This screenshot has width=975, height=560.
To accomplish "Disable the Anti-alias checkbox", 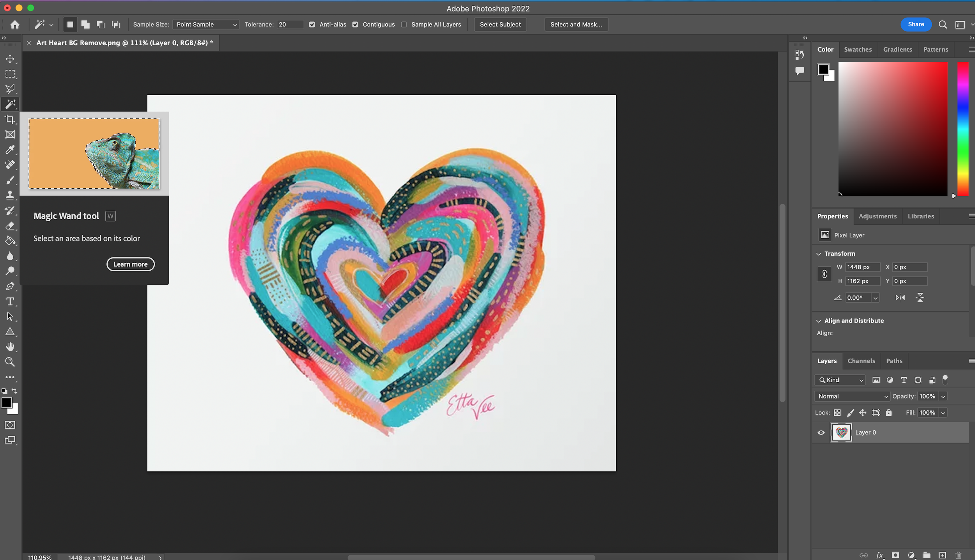I will (312, 25).
